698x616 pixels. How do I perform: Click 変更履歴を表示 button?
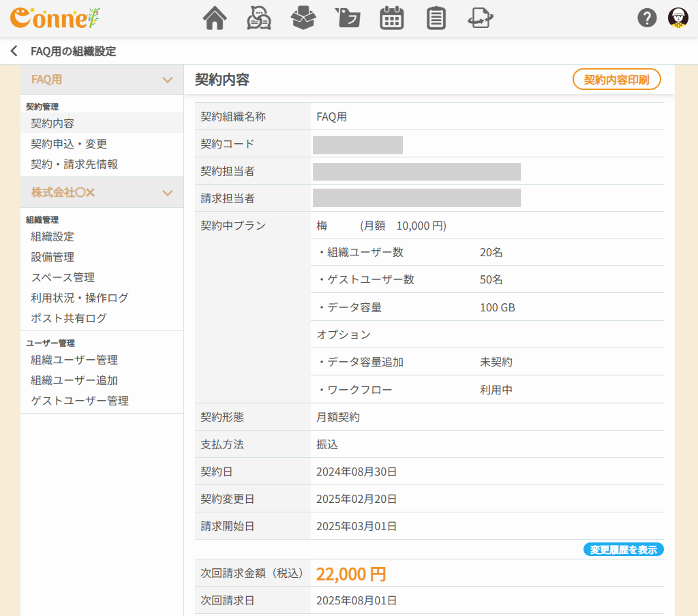[623, 549]
